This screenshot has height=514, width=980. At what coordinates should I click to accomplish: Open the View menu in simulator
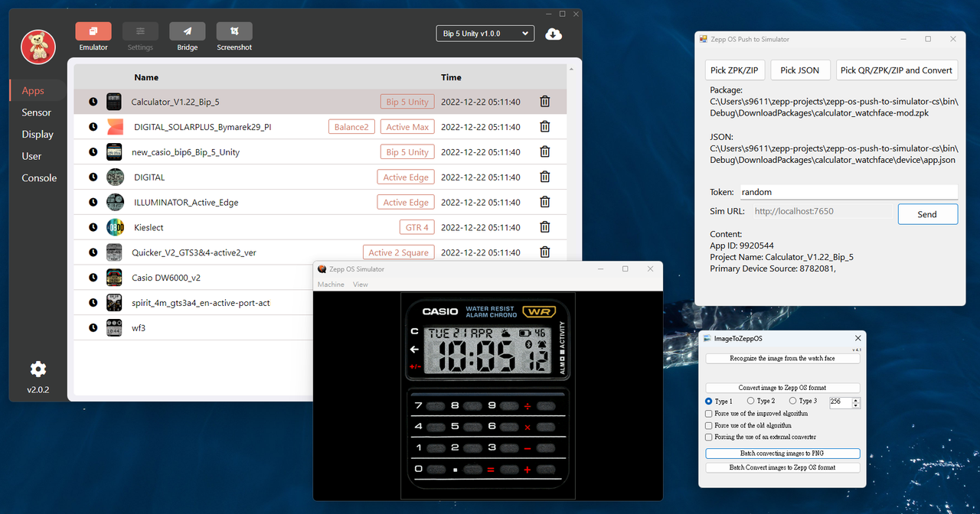point(361,285)
